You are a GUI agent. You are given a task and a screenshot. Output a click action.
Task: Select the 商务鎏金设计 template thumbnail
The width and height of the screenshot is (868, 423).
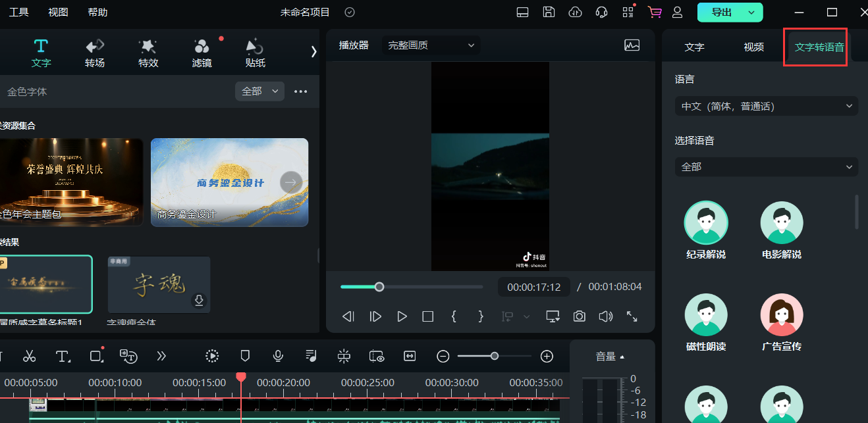(229, 182)
